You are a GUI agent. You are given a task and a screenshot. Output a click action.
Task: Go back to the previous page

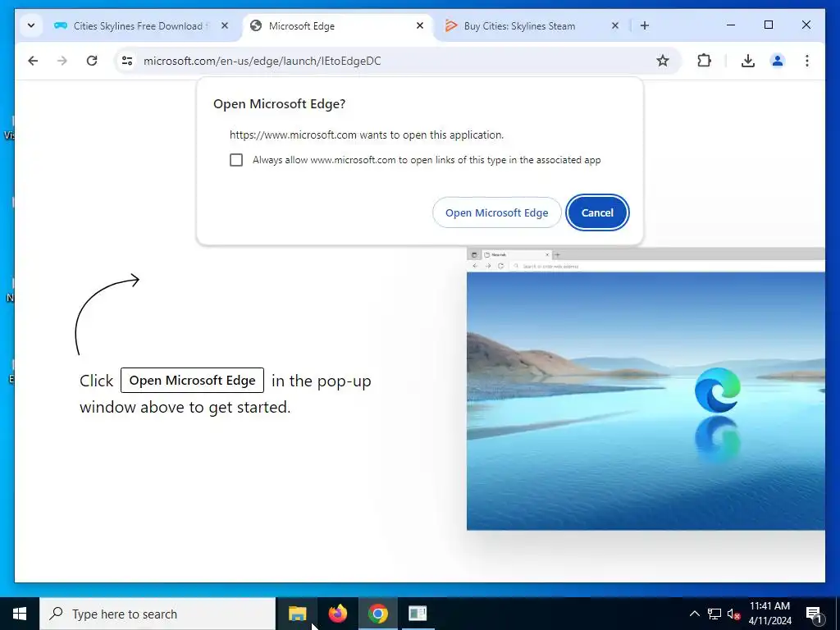pos(33,61)
